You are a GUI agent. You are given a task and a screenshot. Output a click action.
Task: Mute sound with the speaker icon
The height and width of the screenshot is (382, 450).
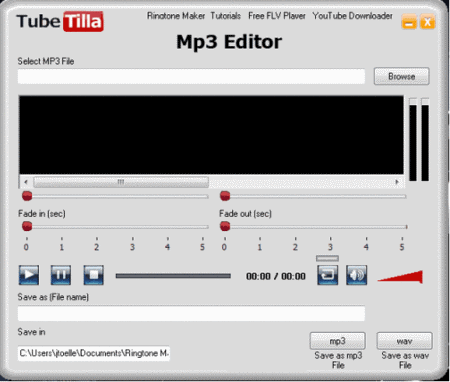(356, 275)
